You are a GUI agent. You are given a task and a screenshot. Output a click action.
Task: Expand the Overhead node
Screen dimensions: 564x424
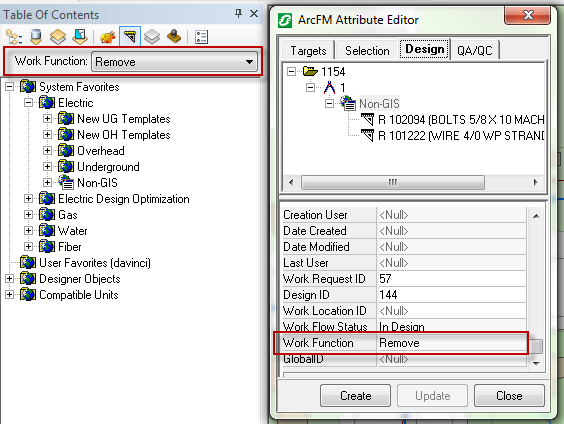(x=47, y=150)
